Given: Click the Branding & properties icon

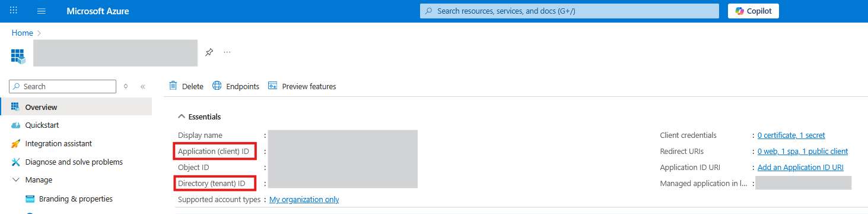Looking at the screenshot, I should [30, 199].
